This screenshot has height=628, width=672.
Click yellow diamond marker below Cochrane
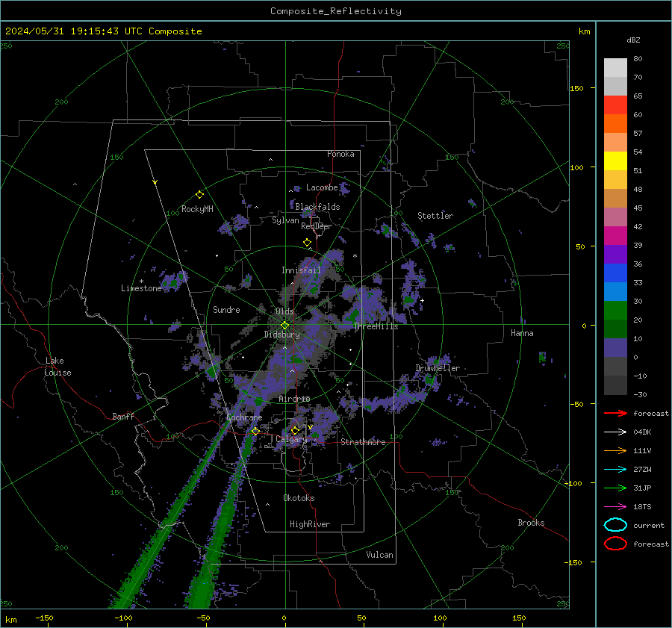coord(255,431)
